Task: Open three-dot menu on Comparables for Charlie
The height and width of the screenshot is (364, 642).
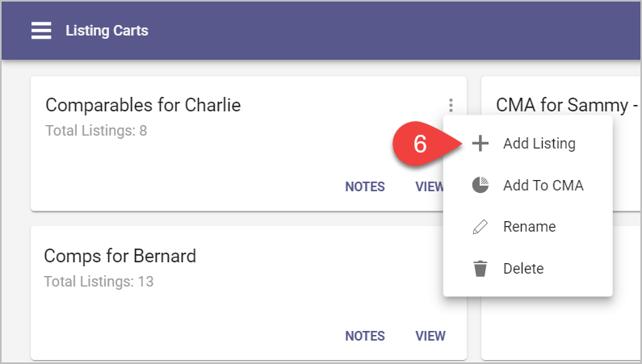Action: 451,105
